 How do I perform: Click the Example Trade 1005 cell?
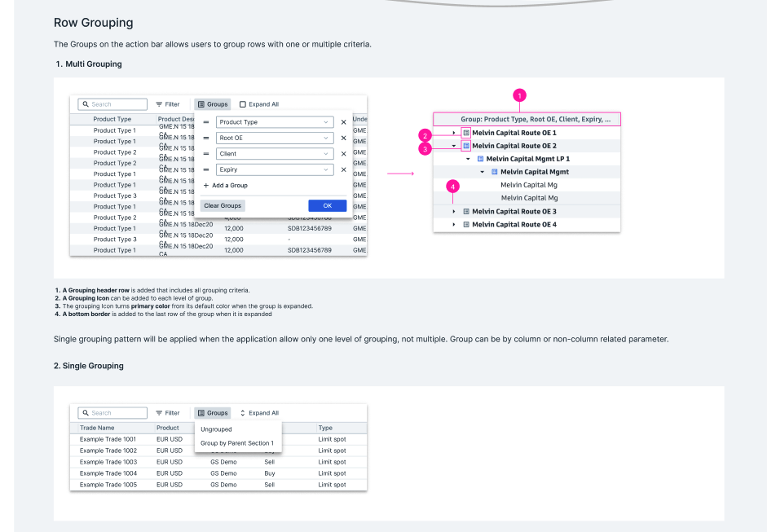coord(108,485)
